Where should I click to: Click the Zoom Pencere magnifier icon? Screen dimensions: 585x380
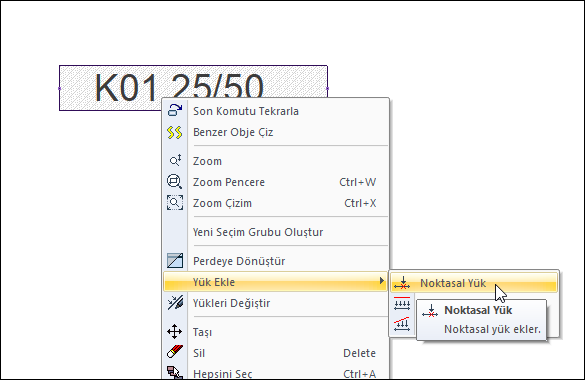coord(174,182)
